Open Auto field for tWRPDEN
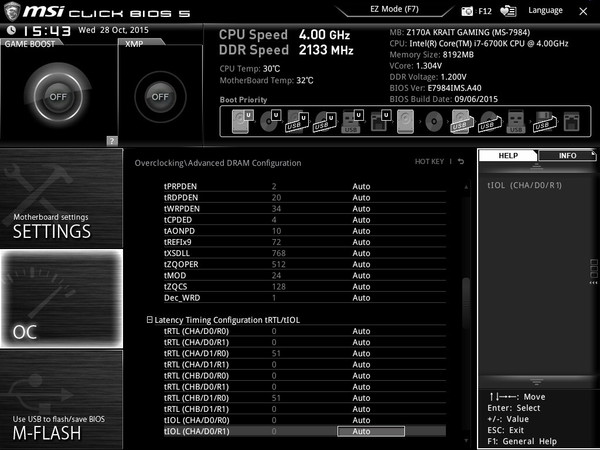 (x=361, y=209)
